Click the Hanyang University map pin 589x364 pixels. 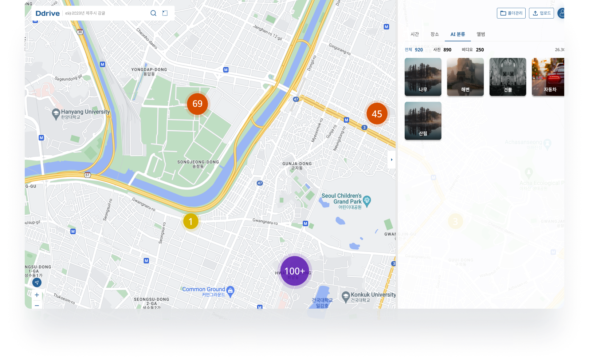(56, 114)
